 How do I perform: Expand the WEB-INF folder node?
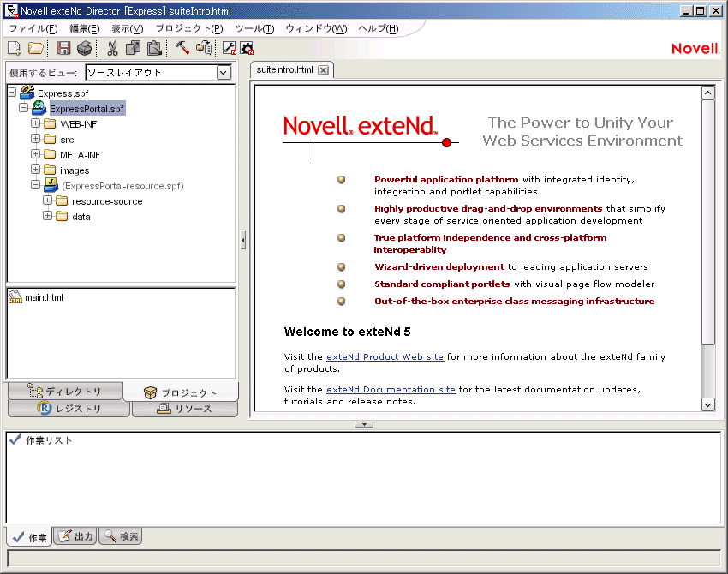click(x=35, y=123)
